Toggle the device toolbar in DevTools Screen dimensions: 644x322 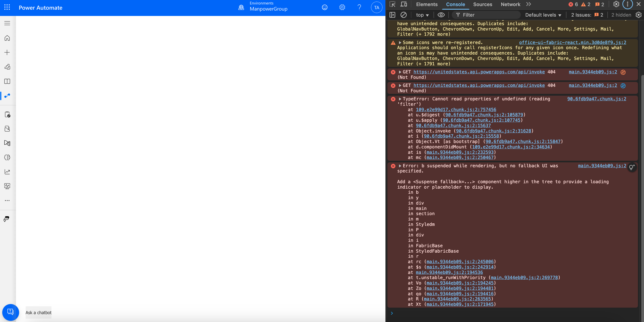(x=403, y=4)
